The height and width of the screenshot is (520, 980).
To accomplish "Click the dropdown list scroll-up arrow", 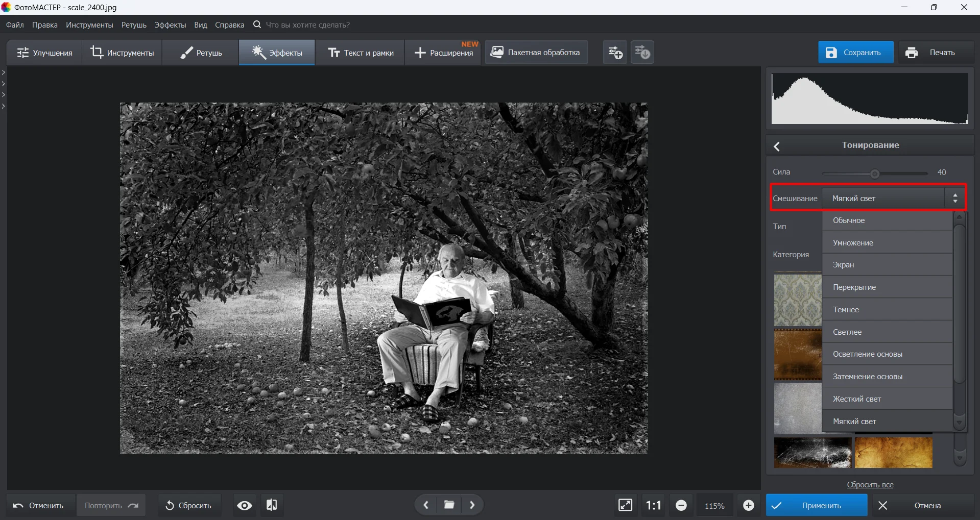I will coord(959,217).
